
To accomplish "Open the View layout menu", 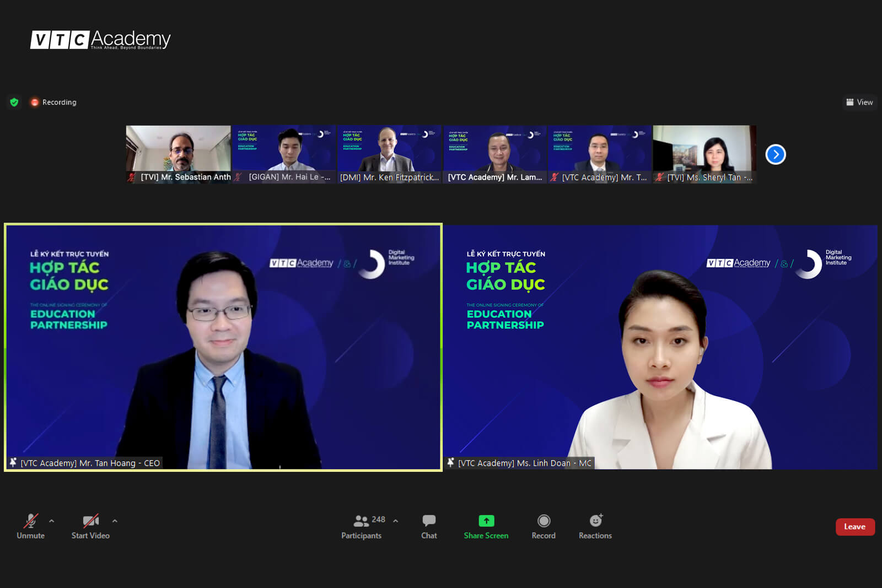I will pos(859,103).
